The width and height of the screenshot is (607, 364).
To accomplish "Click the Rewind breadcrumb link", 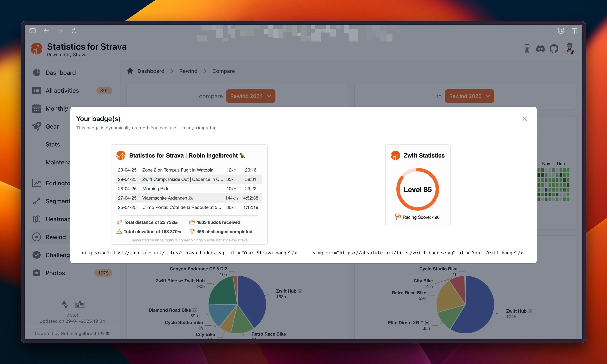I will pyautogui.click(x=188, y=71).
